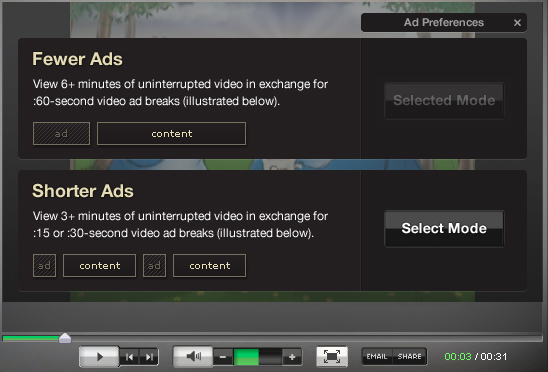Skip to previous track
This screenshot has width=548, height=372.
point(130,357)
